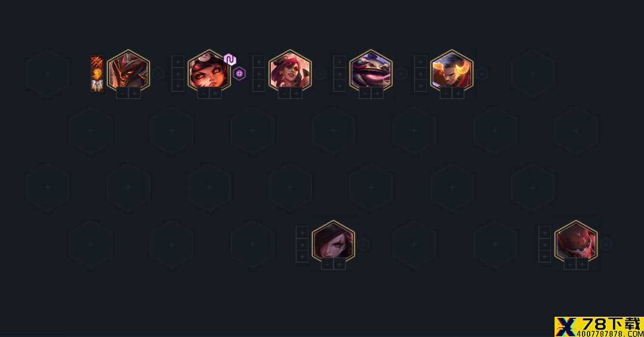Select the red masked champion portrait
This screenshot has height=337, width=644.
click(x=576, y=241)
